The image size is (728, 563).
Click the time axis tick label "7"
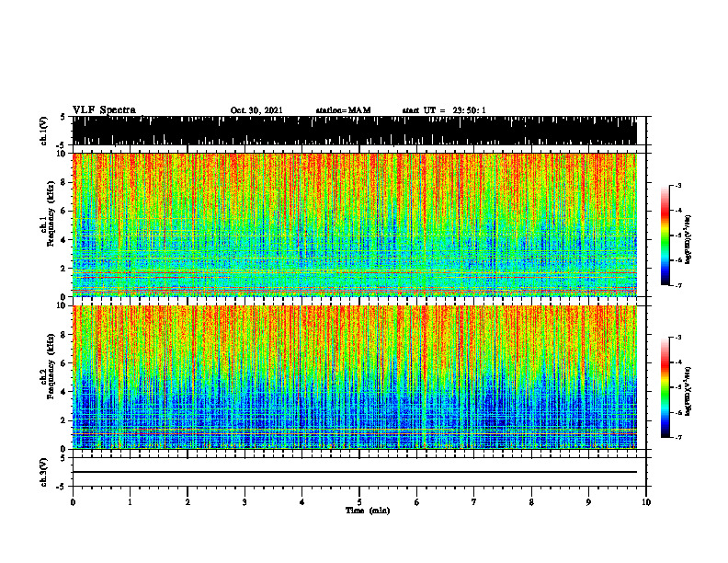[x=474, y=502]
